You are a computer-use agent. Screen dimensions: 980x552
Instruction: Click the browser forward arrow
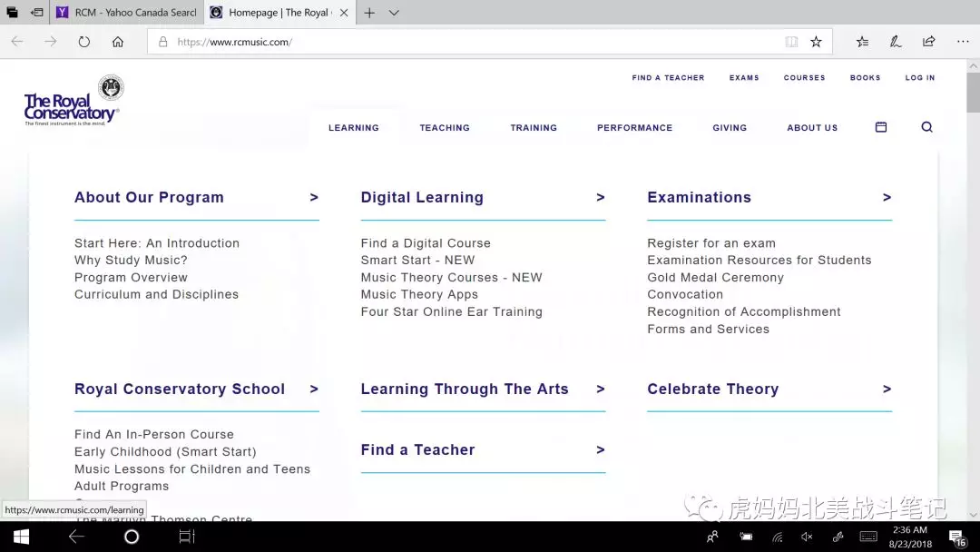pos(51,42)
